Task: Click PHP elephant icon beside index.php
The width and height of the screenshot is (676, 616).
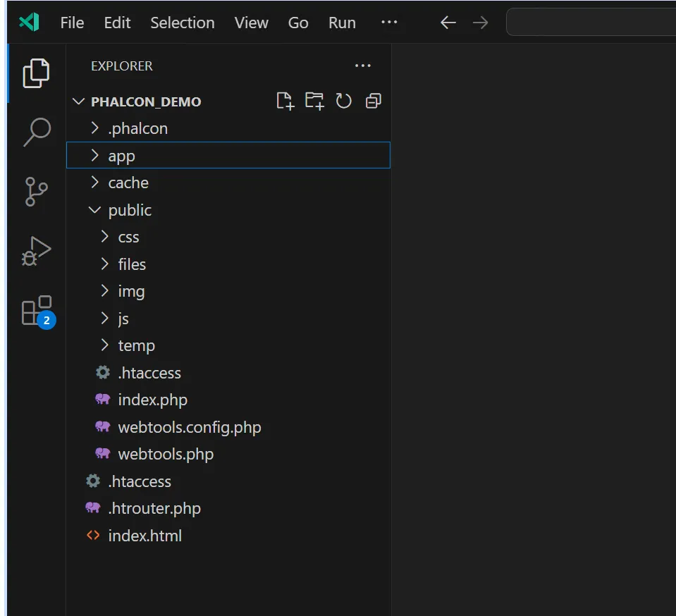Action: tap(103, 399)
